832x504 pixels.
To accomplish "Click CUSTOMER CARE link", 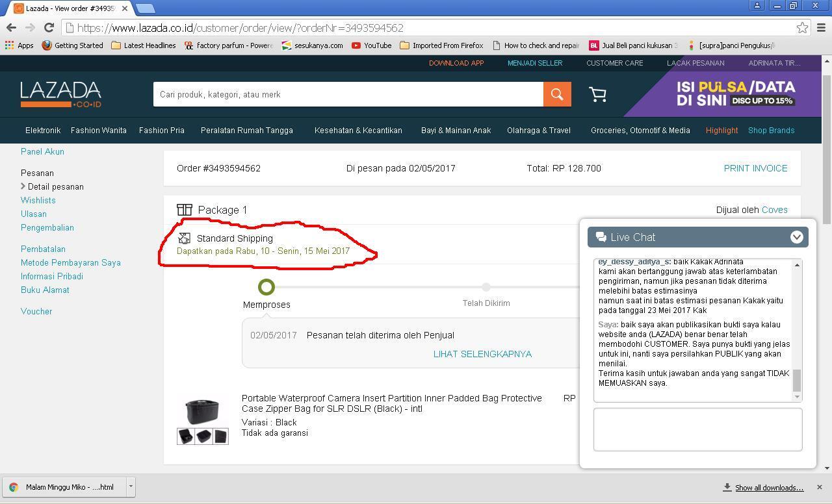I will tap(615, 63).
